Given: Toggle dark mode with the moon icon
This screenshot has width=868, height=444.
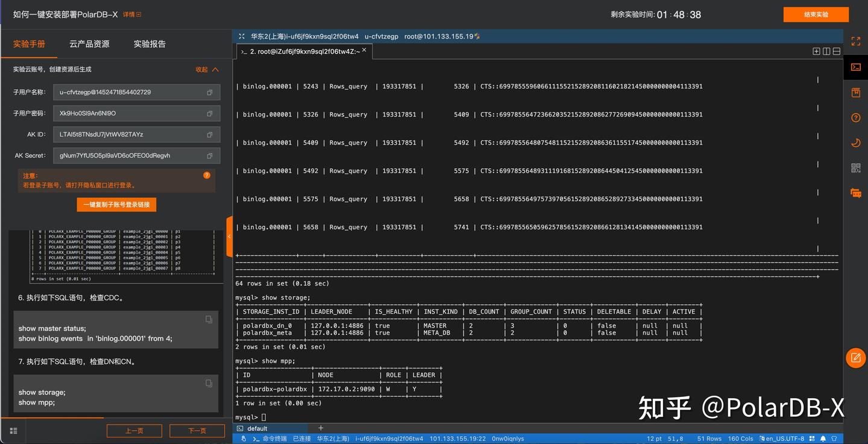Looking at the screenshot, I should (855, 142).
